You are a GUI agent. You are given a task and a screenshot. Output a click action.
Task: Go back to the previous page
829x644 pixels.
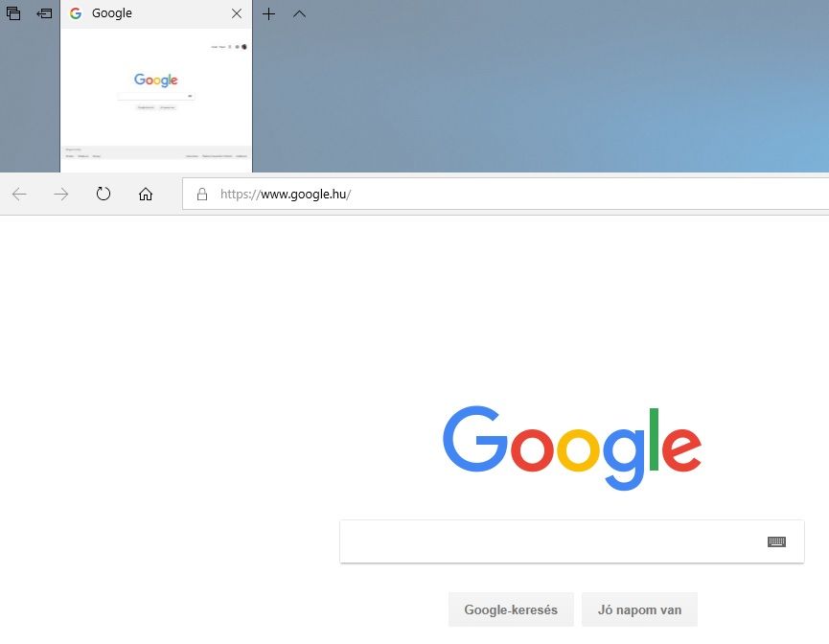point(19,194)
